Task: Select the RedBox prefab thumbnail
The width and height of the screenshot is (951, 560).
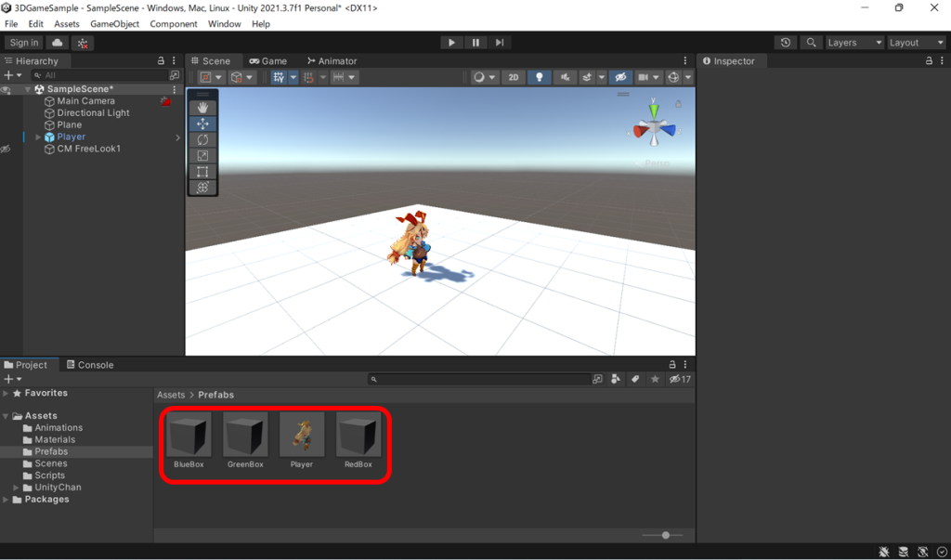Action: click(358, 436)
